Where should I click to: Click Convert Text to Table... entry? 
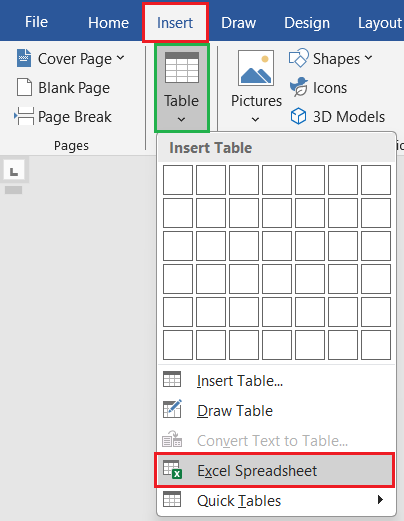tap(276, 441)
